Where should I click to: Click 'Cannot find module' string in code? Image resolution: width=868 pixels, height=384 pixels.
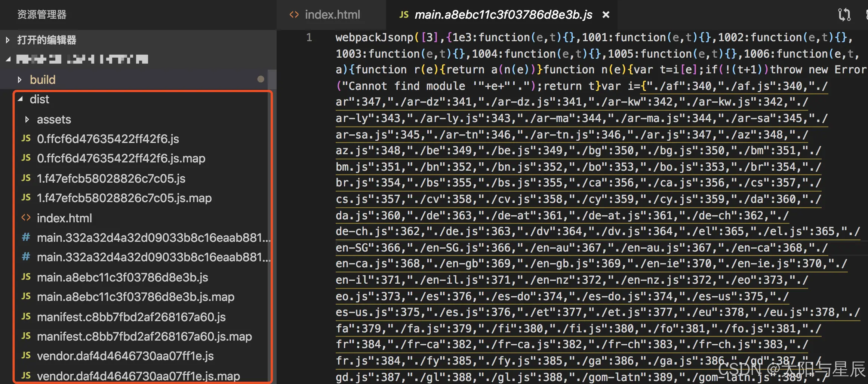tap(407, 86)
